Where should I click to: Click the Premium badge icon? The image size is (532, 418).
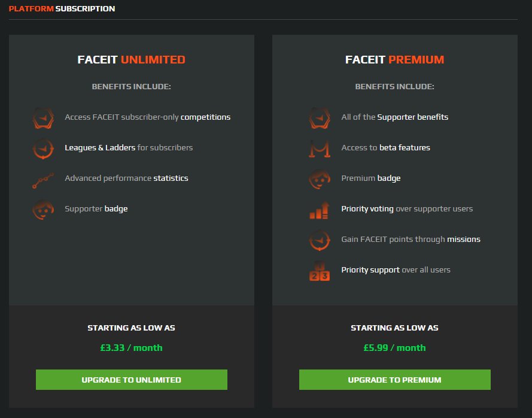click(x=320, y=179)
